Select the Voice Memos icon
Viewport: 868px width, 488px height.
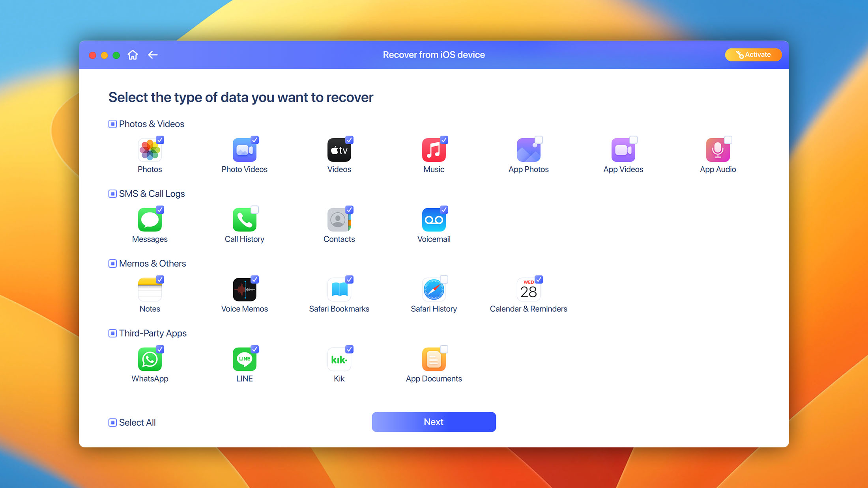pos(245,289)
